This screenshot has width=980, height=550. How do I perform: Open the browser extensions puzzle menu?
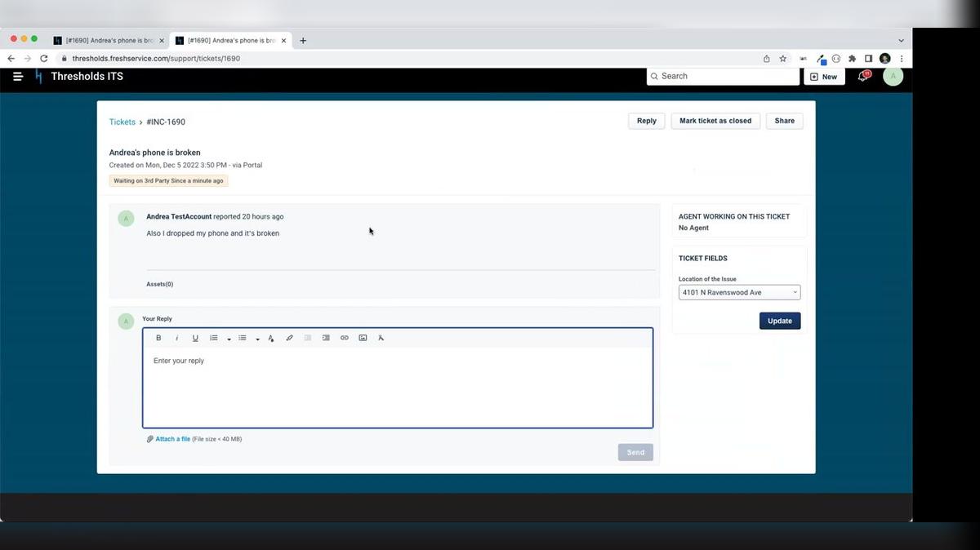853,59
